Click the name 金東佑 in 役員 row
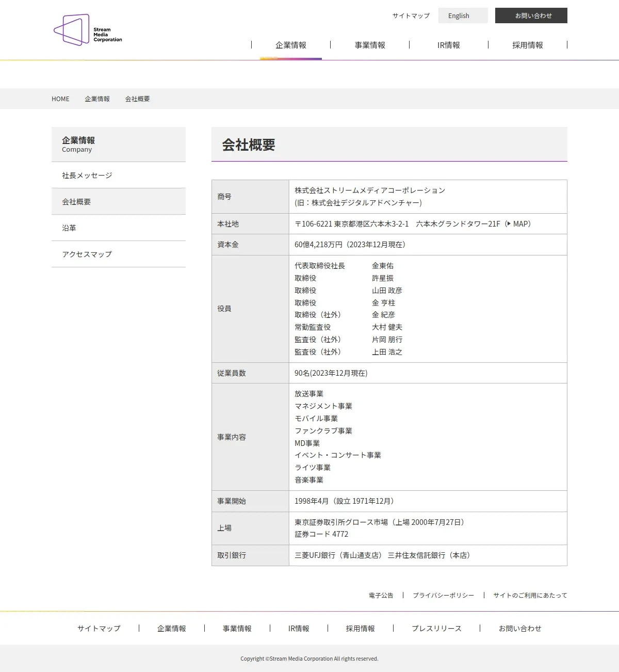Screen dimensions: 619x672 (383, 266)
